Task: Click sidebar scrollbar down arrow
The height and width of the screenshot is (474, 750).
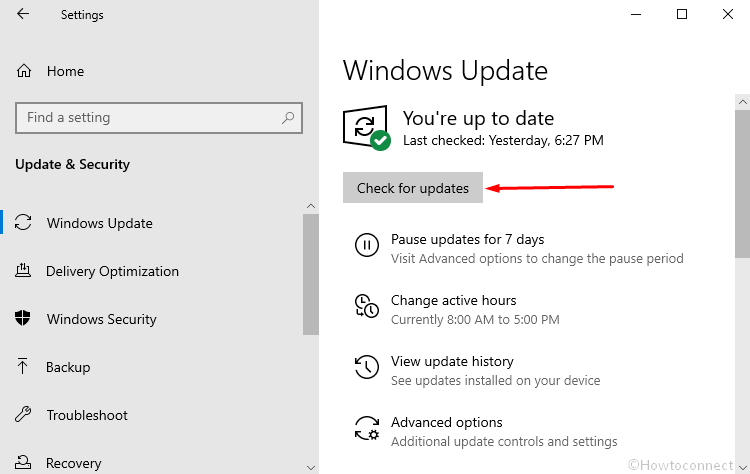Action: point(311,467)
